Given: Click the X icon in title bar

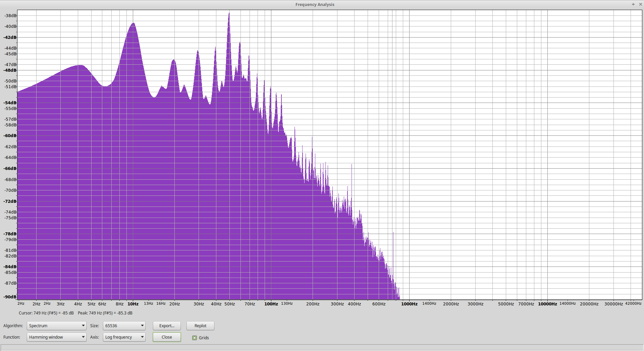Looking at the screenshot, I should pos(640,4).
